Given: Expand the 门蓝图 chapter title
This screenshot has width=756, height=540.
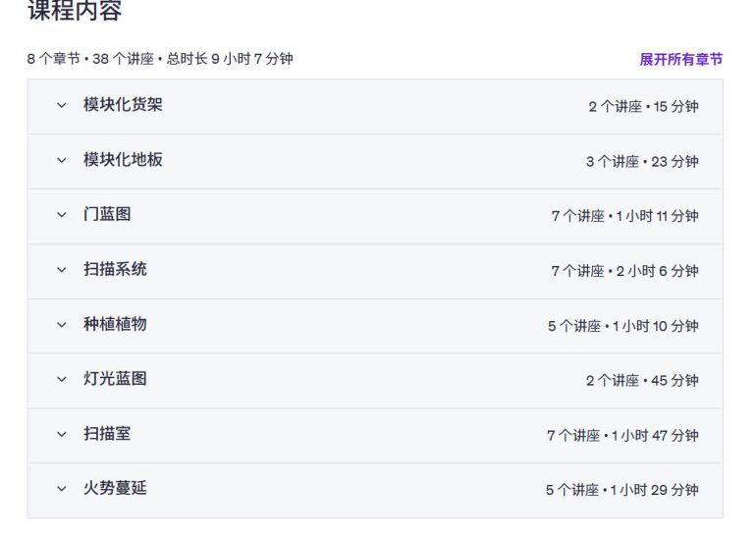Looking at the screenshot, I should click(x=107, y=215).
